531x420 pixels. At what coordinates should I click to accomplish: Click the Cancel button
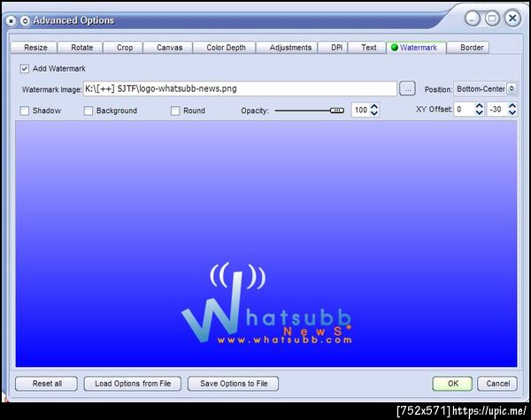[497, 384]
